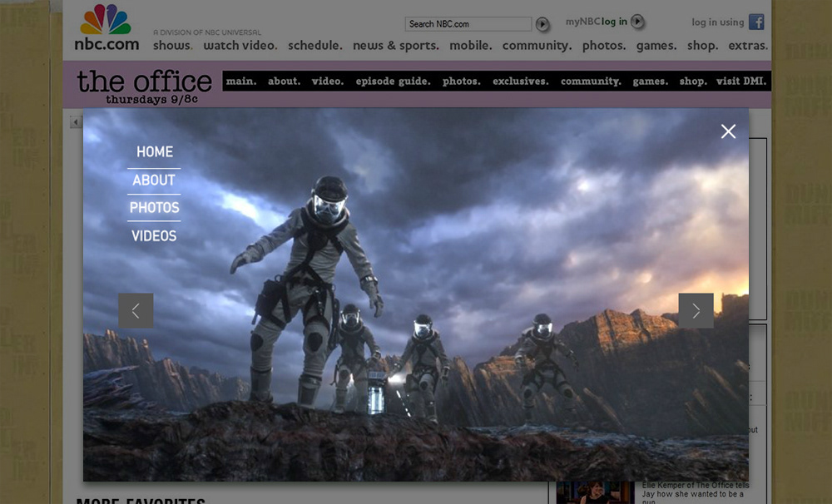Viewport: 832px width, 504px height.
Task: Open the shows menu
Action: 172,46
